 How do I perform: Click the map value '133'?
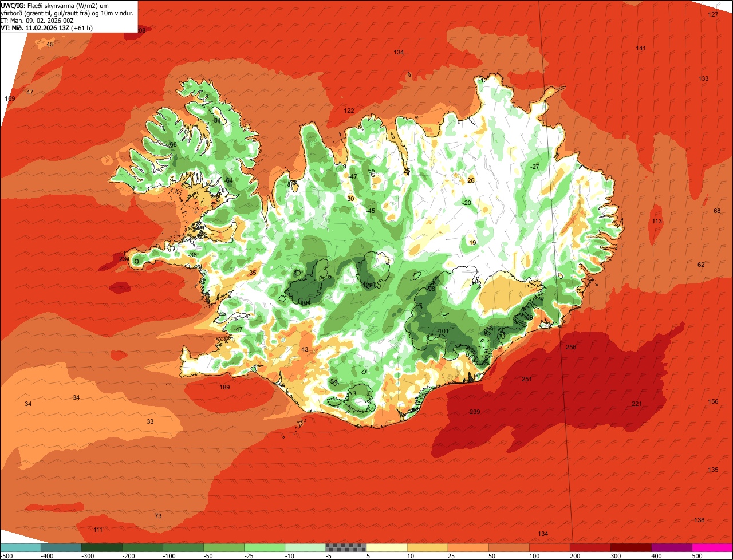point(703,78)
